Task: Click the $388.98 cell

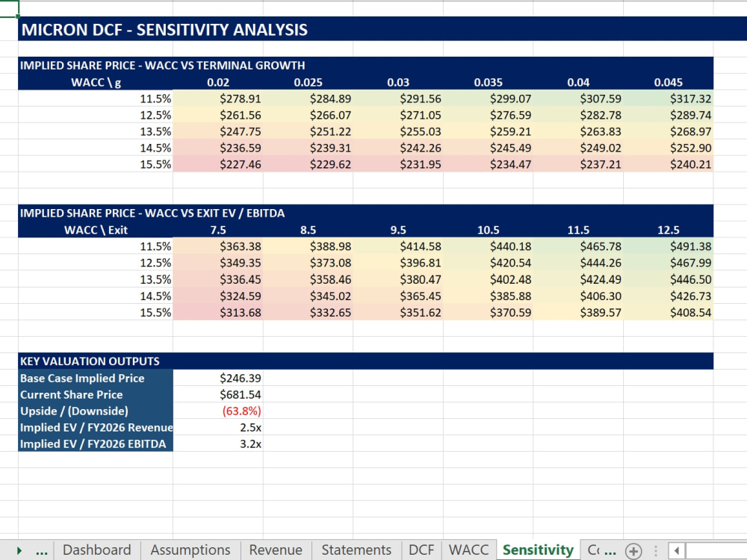Action: [308, 246]
